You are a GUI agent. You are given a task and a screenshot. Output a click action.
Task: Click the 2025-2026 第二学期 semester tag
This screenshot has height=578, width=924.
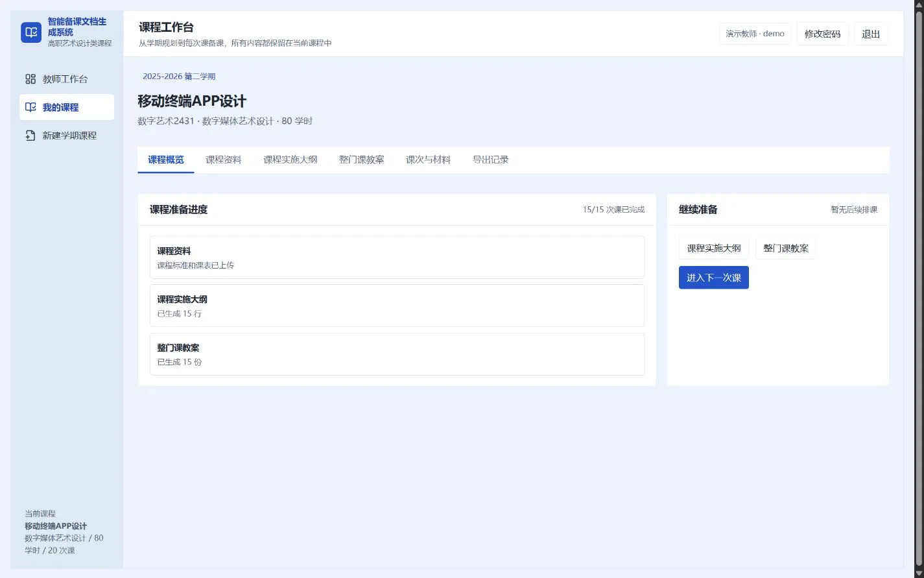[x=179, y=77]
